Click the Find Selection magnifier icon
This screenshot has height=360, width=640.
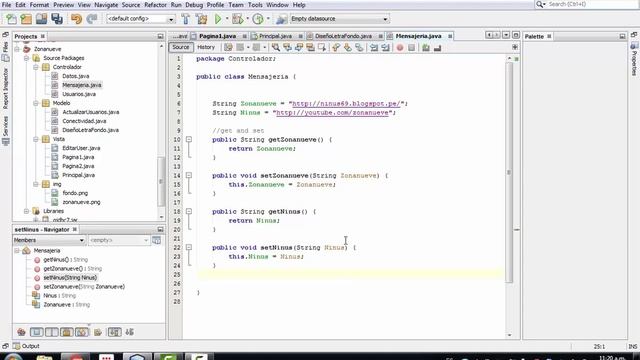[x=276, y=48]
